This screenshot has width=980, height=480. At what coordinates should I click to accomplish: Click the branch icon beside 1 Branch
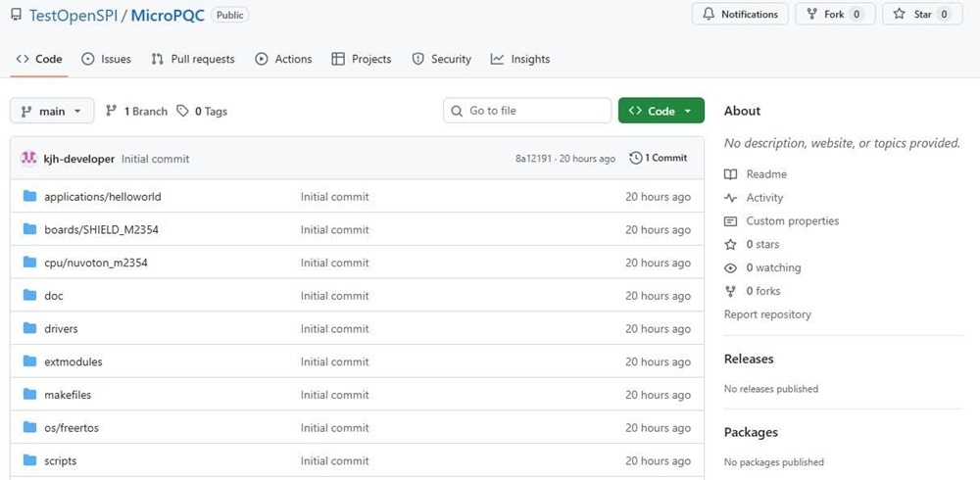point(112,112)
